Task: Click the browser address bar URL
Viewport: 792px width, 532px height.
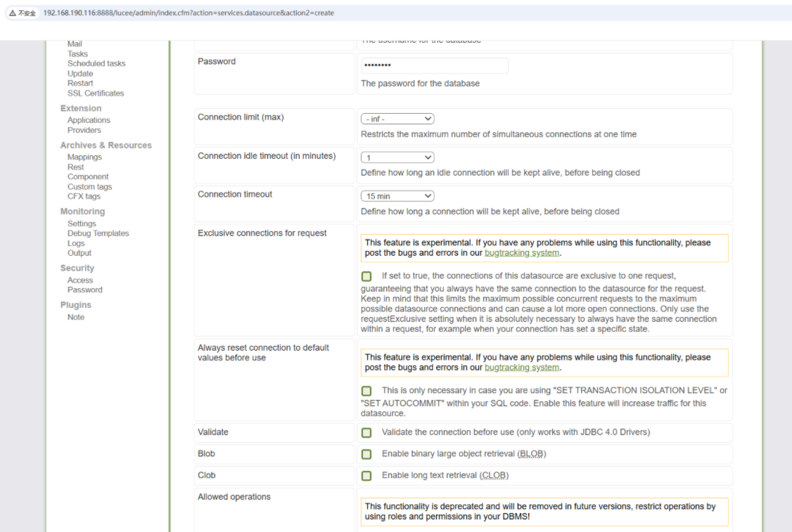Action: coord(189,13)
